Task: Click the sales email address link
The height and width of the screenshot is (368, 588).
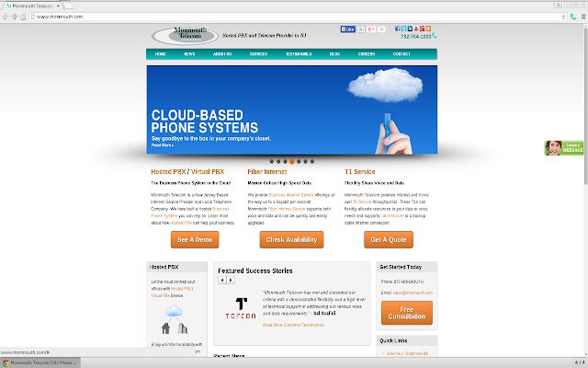Action: point(413,293)
